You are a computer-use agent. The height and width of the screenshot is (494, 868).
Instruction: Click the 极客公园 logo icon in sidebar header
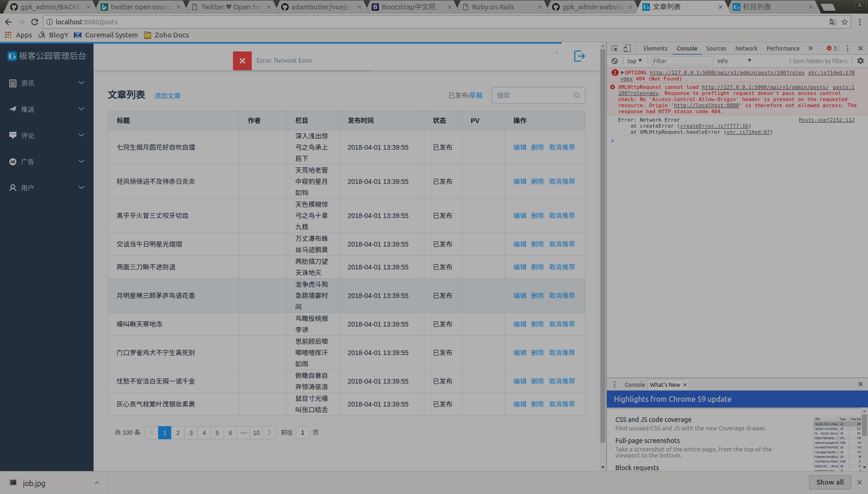point(12,56)
